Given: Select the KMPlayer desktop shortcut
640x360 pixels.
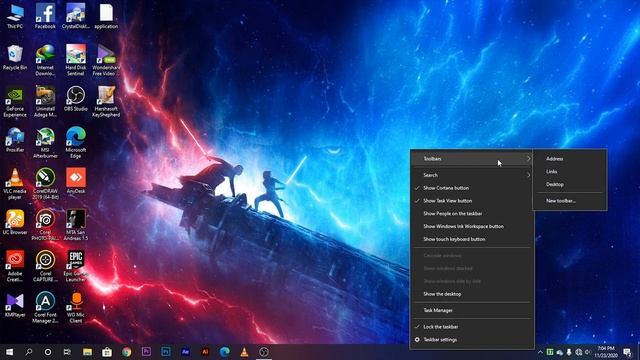Looking at the screenshot, I should tap(15, 305).
